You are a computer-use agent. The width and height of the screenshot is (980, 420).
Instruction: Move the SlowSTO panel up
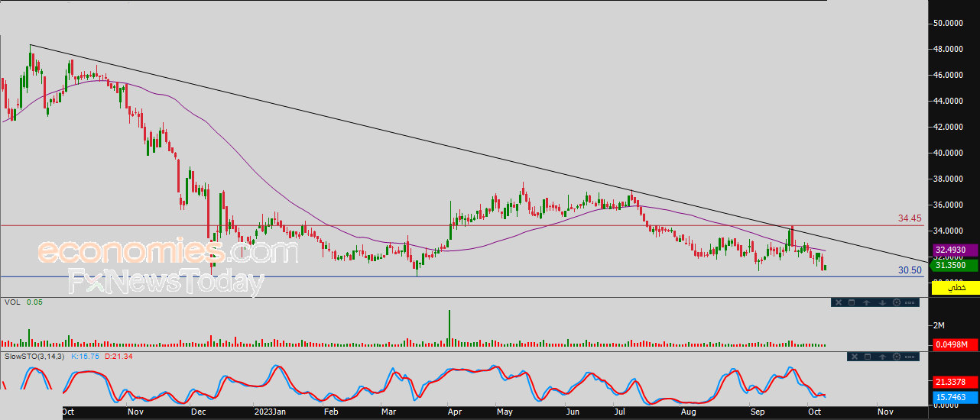(882, 357)
